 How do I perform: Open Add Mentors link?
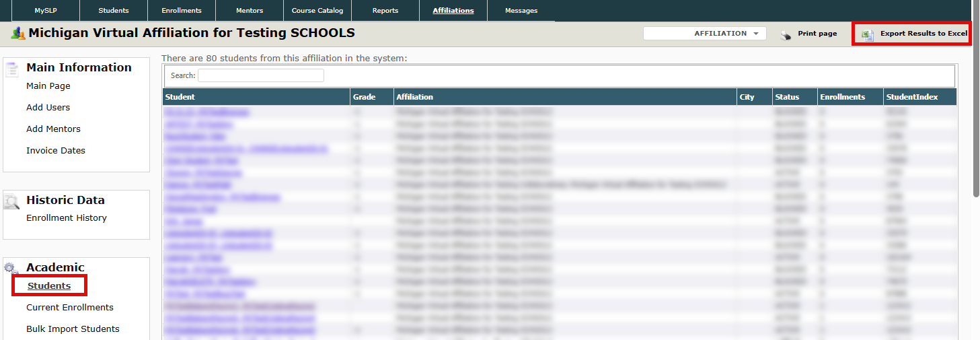click(x=53, y=129)
